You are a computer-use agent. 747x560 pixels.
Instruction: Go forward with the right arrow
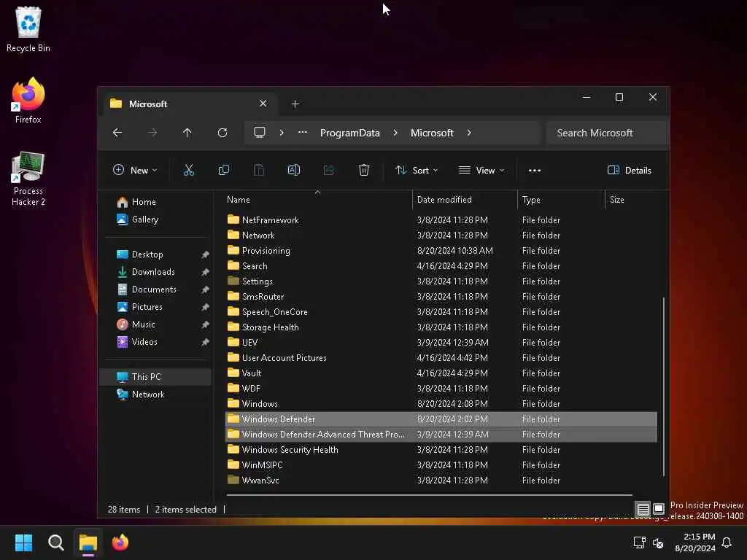152,133
